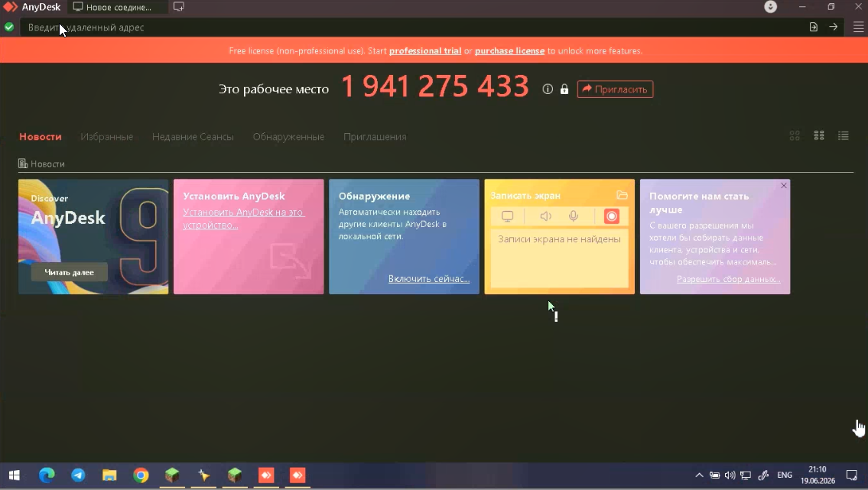The width and height of the screenshot is (868, 490).
Task: Expand hidden system tray icons
Action: (x=699, y=475)
